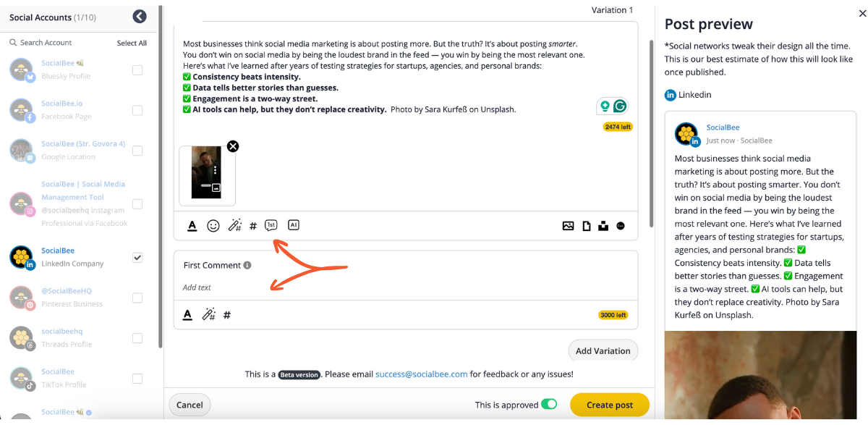Click the First Comment text field
This screenshot has height=425, width=868.
pos(405,287)
